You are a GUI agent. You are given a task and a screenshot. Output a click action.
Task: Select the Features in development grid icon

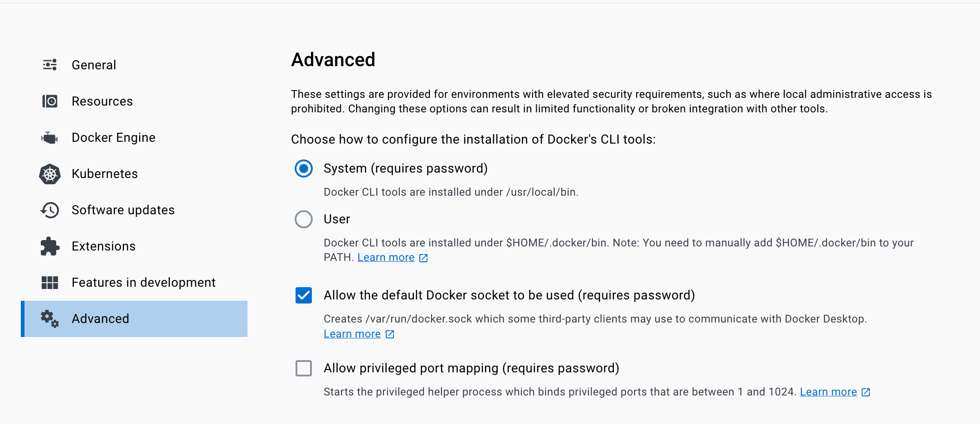[x=49, y=282]
